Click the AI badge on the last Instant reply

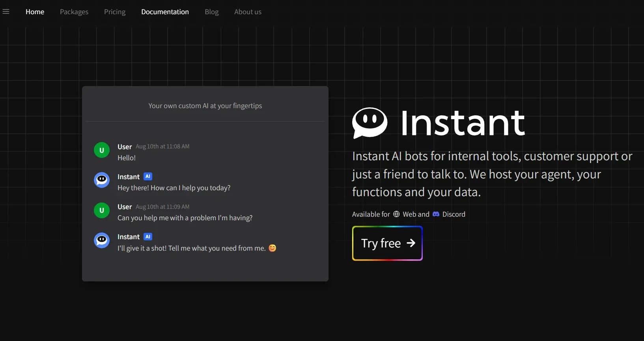point(148,237)
